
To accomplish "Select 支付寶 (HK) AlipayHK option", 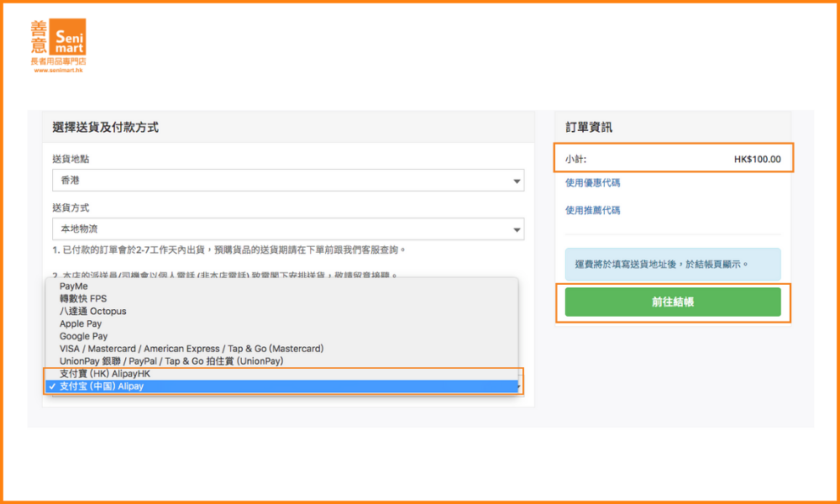I will click(105, 374).
